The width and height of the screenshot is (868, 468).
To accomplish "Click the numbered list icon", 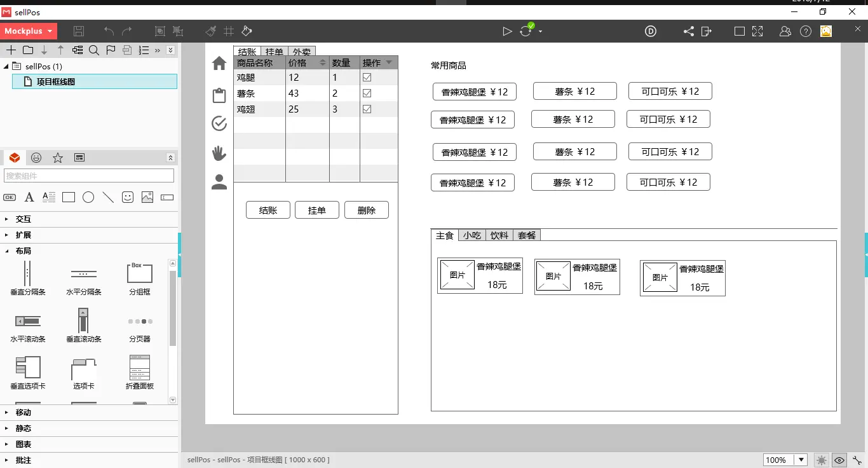I will [x=144, y=50].
